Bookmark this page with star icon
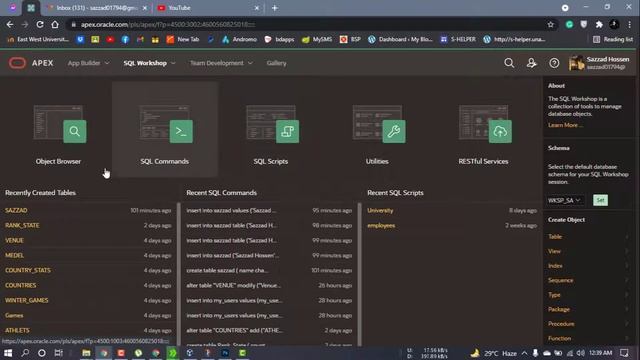The width and height of the screenshot is (640, 360). point(551,24)
